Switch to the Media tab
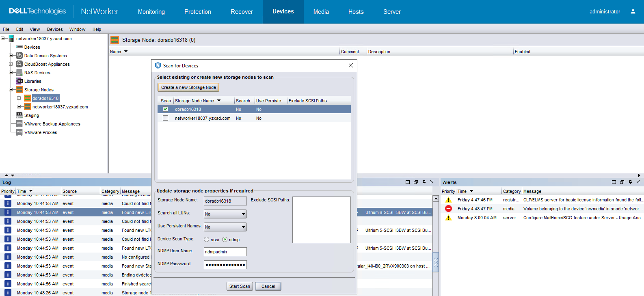This screenshot has width=644, height=296. tap(321, 12)
